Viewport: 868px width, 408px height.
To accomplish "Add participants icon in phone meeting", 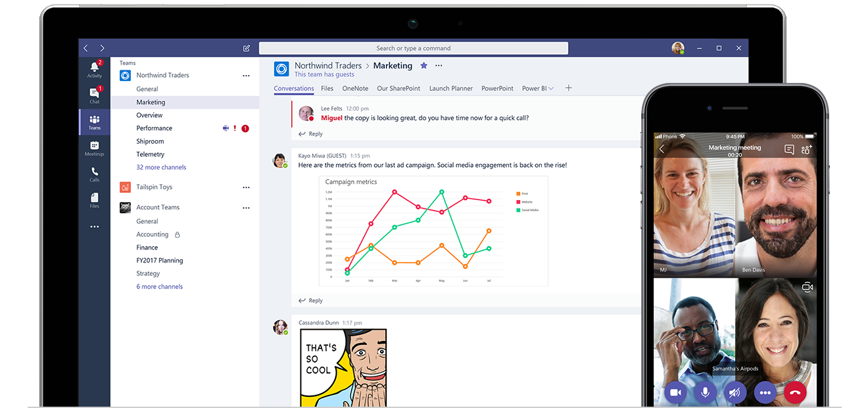I will click(x=807, y=149).
